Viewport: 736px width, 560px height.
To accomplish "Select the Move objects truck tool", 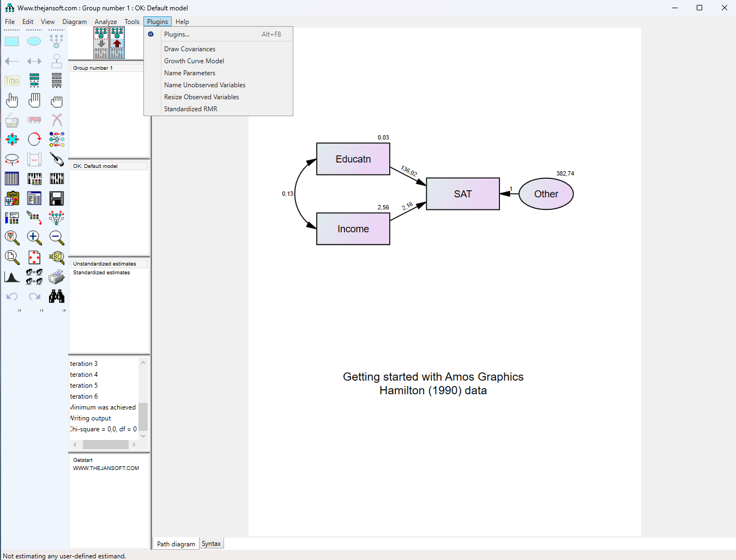I will (34, 120).
